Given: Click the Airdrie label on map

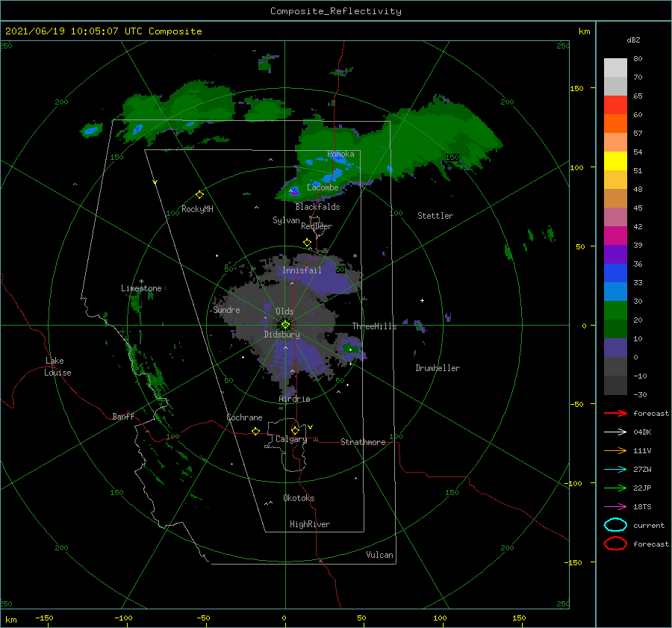Looking at the screenshot, I should 294,399.
